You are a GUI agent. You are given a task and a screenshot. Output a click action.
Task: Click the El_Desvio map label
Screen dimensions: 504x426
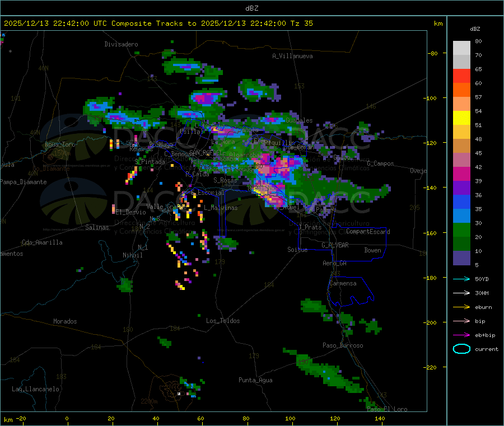(131, 212)
